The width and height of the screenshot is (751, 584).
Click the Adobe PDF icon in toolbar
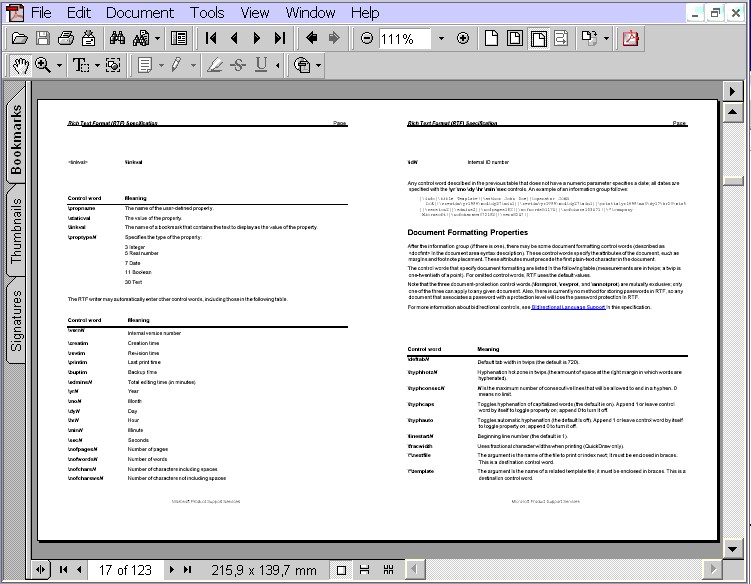(x=631, y=39)
